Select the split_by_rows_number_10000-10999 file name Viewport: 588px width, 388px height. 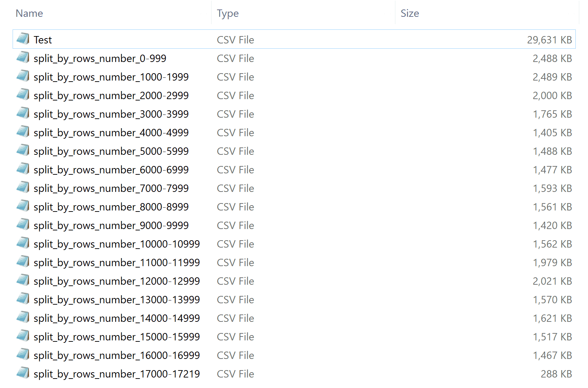point(117,244)
